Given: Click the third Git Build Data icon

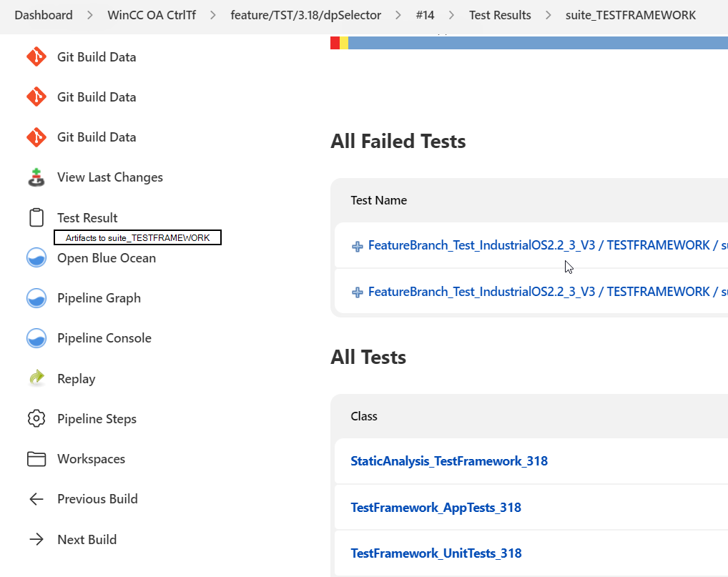Looking at the screenshot, I should pos(36,137).
